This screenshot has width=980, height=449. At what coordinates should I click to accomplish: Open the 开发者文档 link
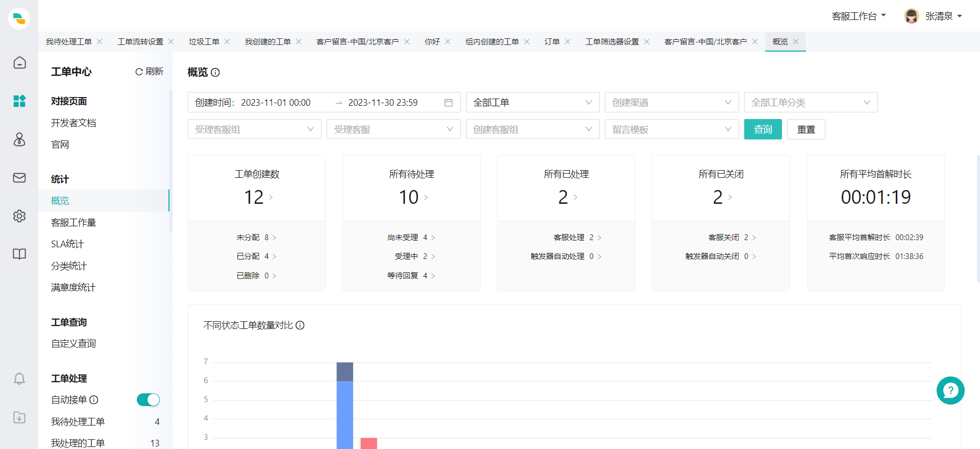point(73,123)
